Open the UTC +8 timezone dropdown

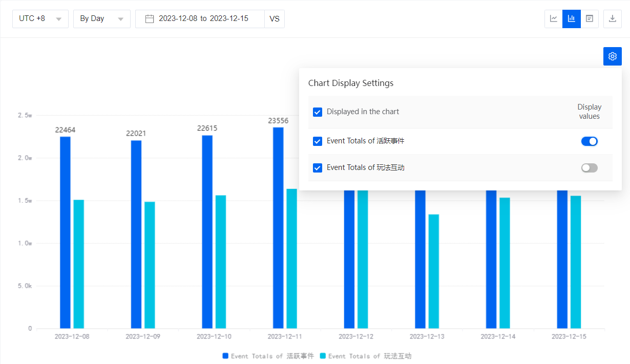click(x=40, y=18)
